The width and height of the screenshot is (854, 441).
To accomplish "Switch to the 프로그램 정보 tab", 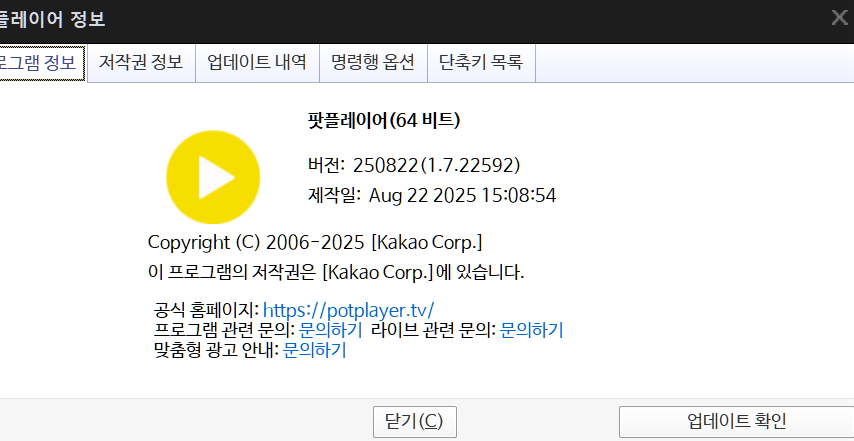I will [x=43, y=63].
